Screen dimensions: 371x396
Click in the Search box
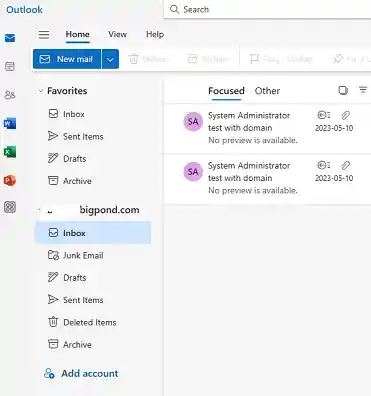(x=267, y=9)
